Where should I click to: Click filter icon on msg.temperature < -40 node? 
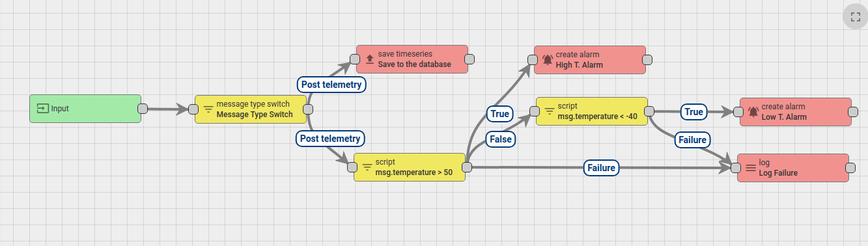click(550, 111)
